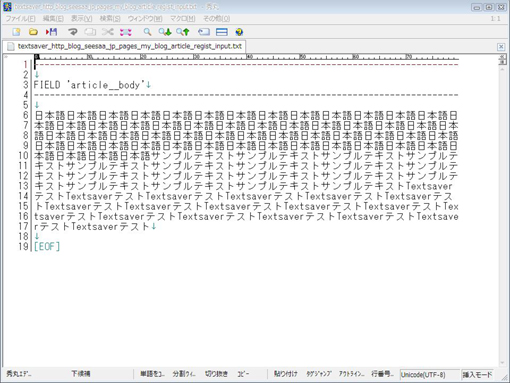Create a new file with the New icon
The height and width of the screenshot is (383, 510).
(16, 32)
